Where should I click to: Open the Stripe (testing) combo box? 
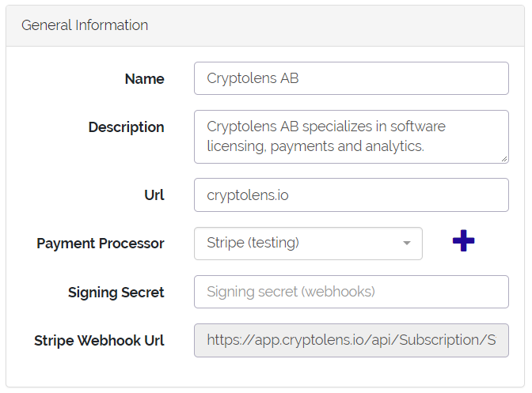308,244
